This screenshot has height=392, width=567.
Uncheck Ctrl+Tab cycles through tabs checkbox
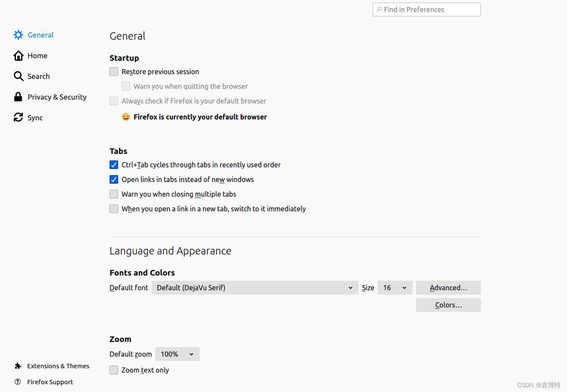114,165
